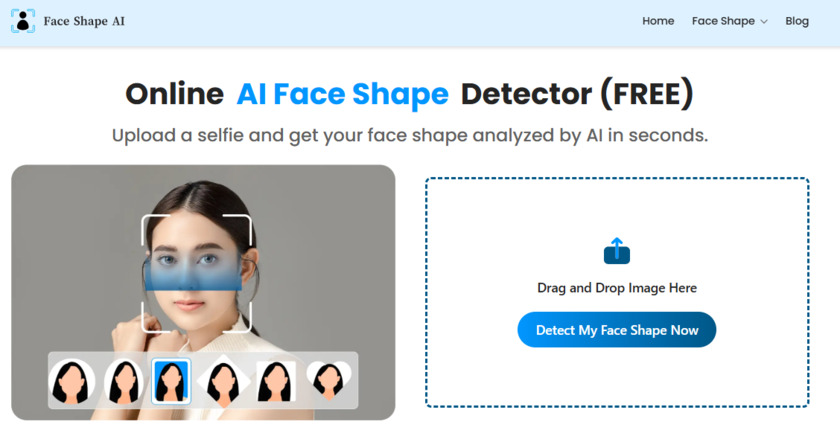Expand the Face Shape dropdown chevron

pos(764,21)
